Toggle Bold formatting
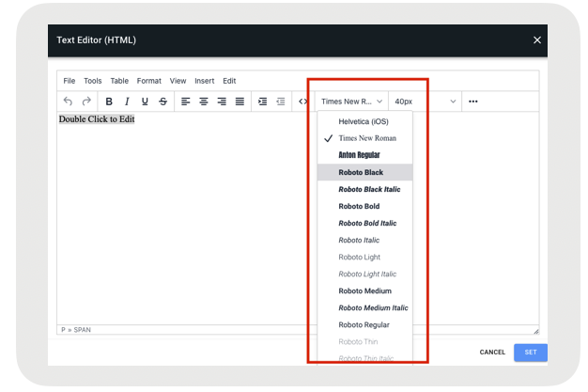 [x=109, y=102]
